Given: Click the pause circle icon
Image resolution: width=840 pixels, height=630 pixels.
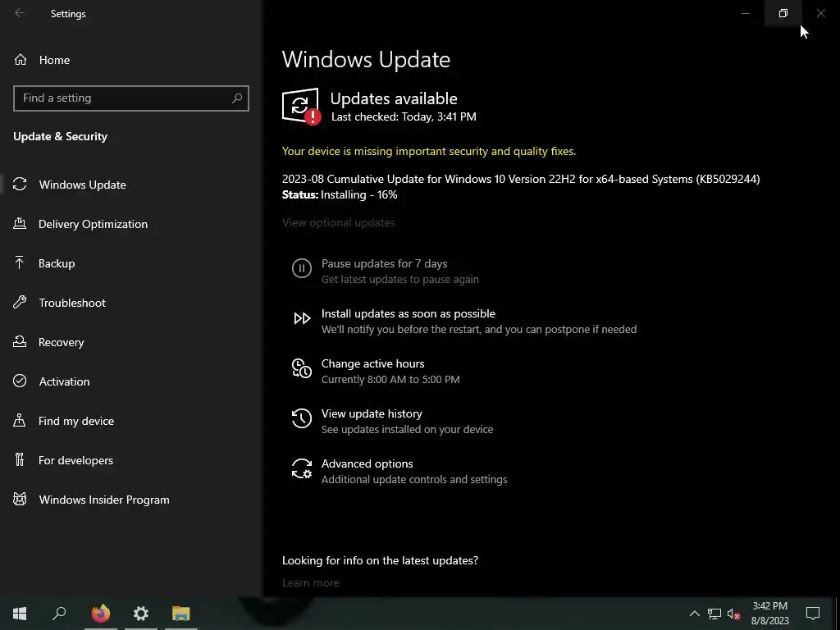Looking at the screenshot, I should pyautogui.click(x=302, y=268).
